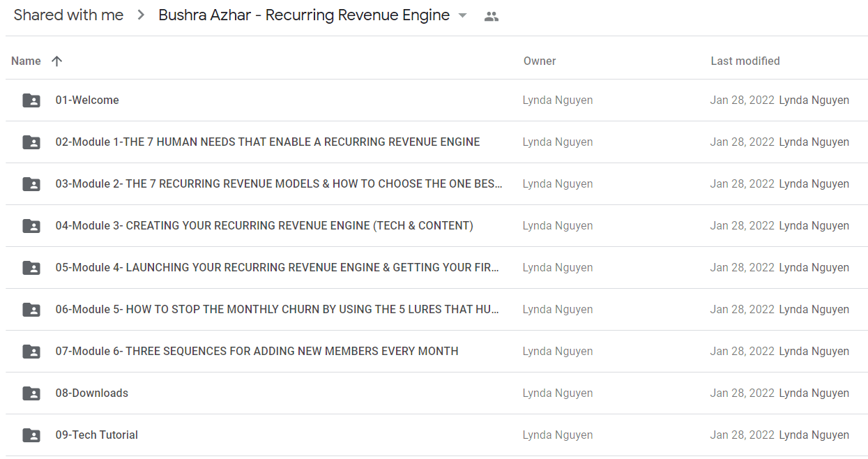
Task: Select folder 02-Module 1-THE 7 HUMAN NEEDS
Action: tap(268, 142)
